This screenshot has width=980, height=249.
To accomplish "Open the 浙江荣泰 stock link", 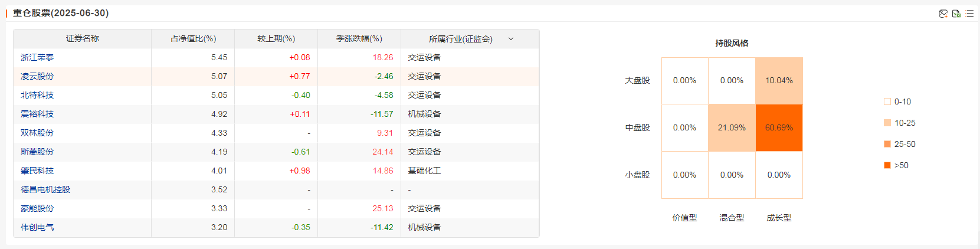I will pos(37,57).
